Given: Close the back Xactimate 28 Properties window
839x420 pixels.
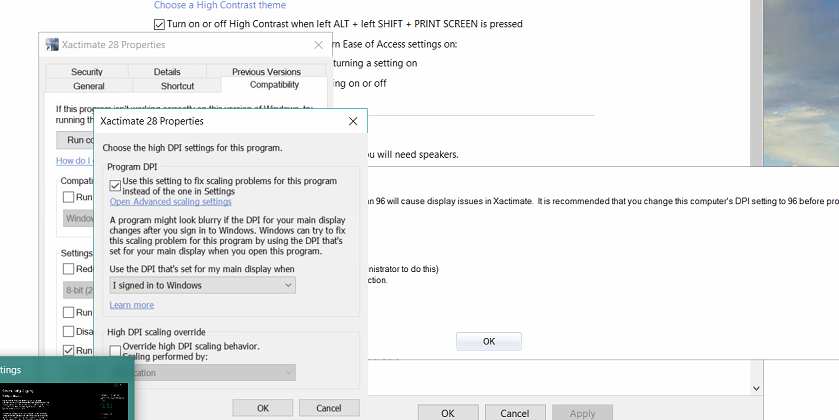Looking at the screenshot, I should click(318, 45).
